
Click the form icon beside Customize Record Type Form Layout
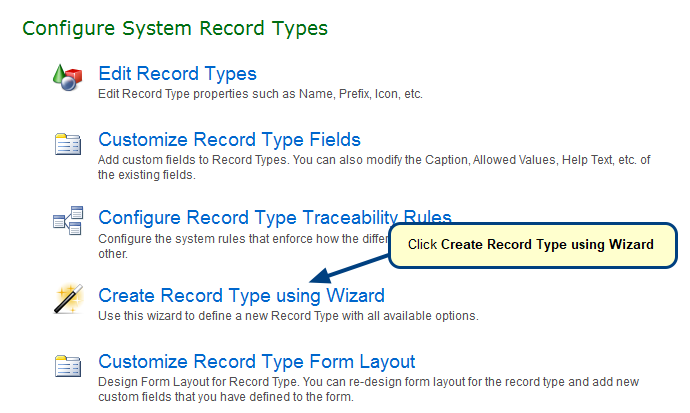(x=68, y=366)
